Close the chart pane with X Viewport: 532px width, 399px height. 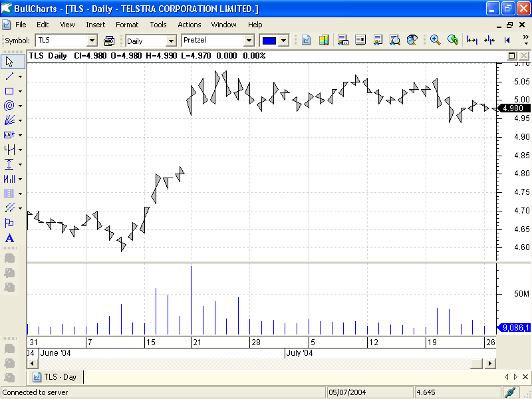[x=524, y=56]
